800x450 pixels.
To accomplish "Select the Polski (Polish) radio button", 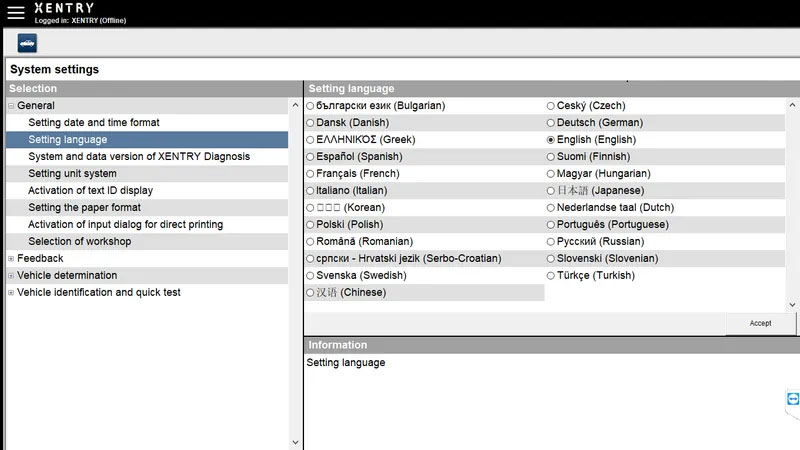I will [310, 224].
